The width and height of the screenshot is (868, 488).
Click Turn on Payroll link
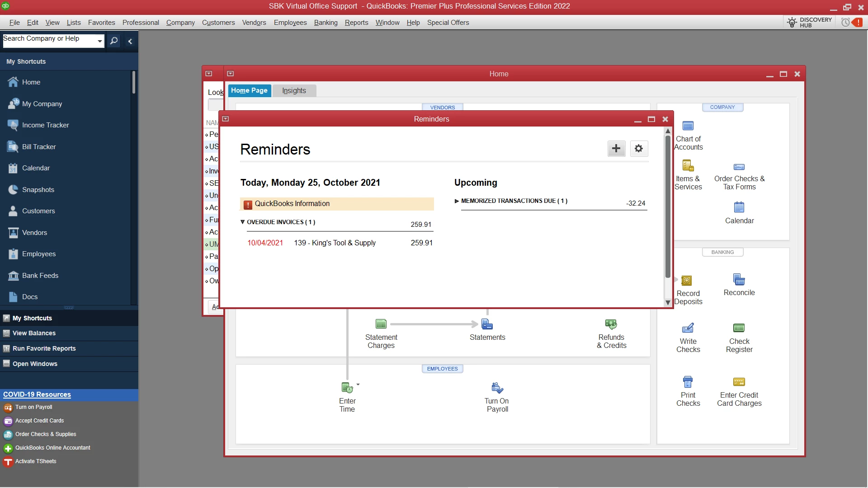point(34,407)
